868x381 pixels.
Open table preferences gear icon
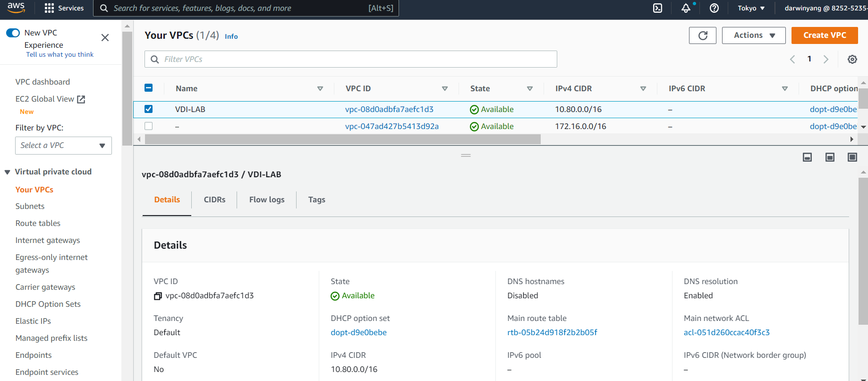click(x=852, y=59)
